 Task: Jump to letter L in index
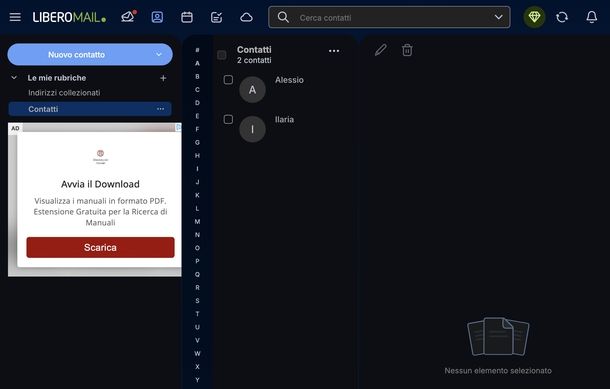point(197,209)
